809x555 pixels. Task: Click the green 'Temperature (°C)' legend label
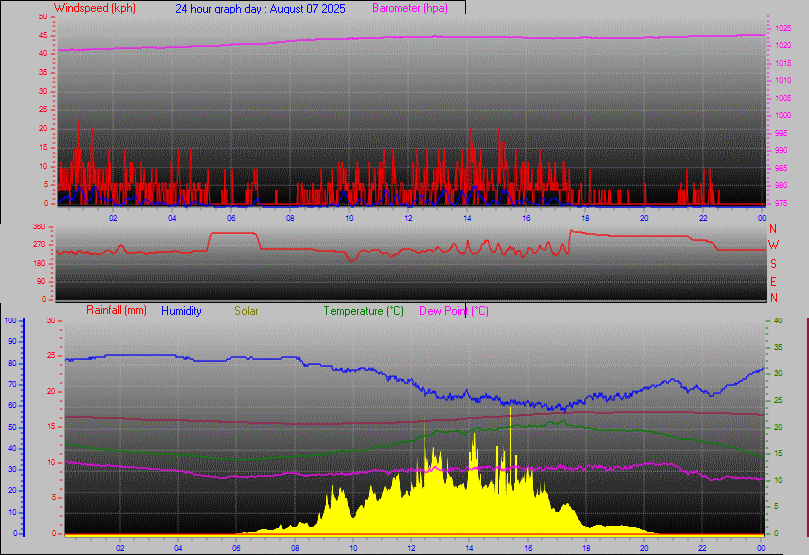(x=363, y=311)
